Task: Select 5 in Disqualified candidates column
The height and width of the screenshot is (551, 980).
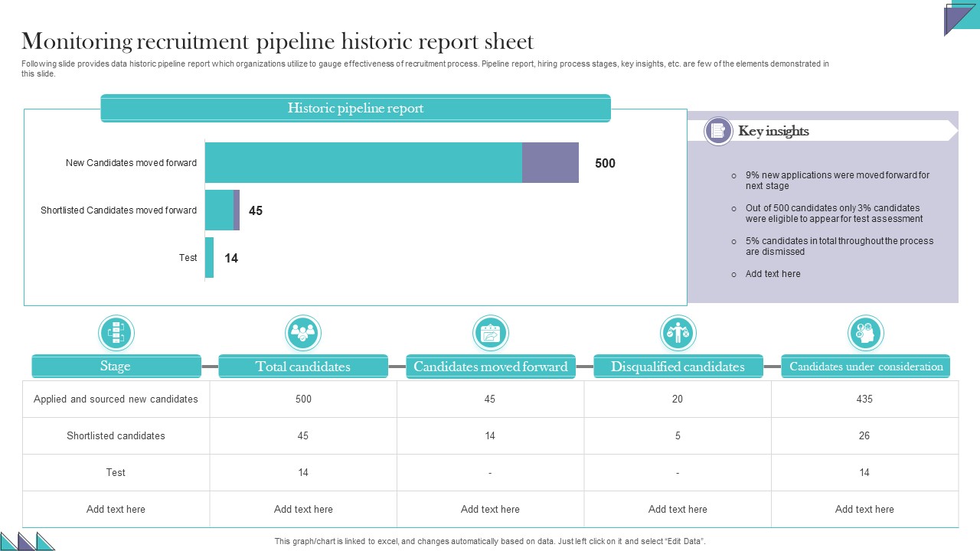Action: (x=678, y=436)
